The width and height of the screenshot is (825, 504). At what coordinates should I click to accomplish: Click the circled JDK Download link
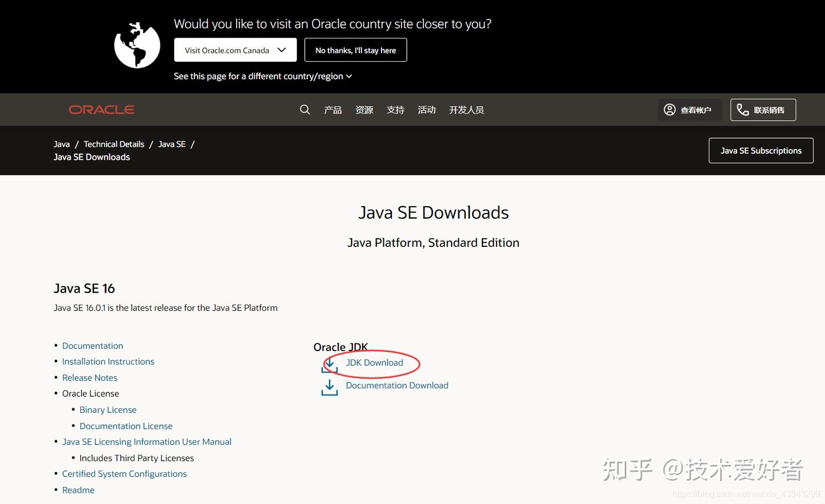[x=374, y=363]
